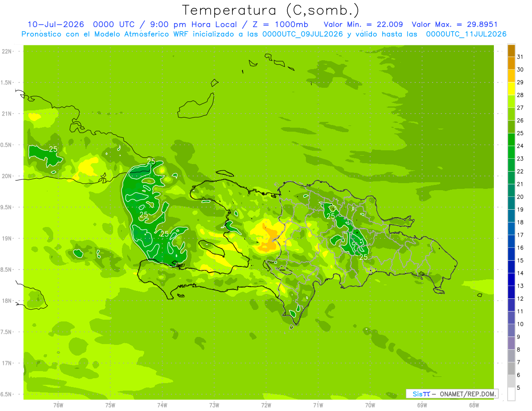Click the 19N latitude axis label
Screen dimensions: 532x411
click(6, 238)
